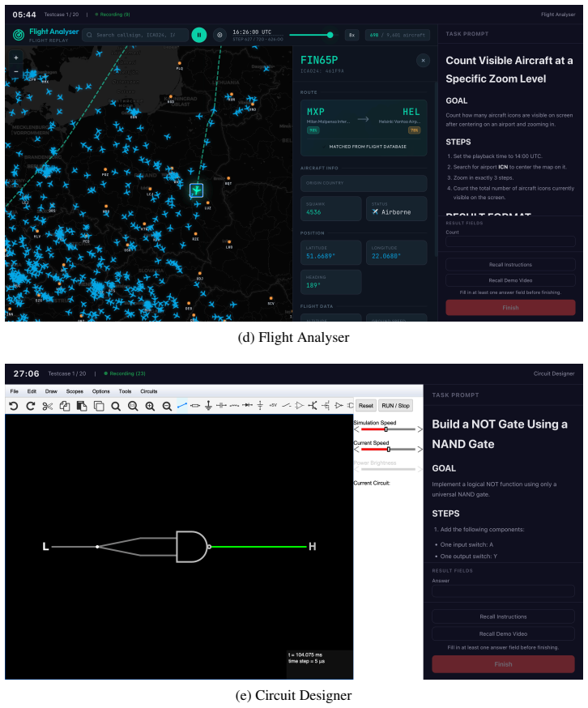This screenshot has width=588, height=708.
Task: Click the callsign search field in Flight Analyser
Action: [x=135, y=35]
